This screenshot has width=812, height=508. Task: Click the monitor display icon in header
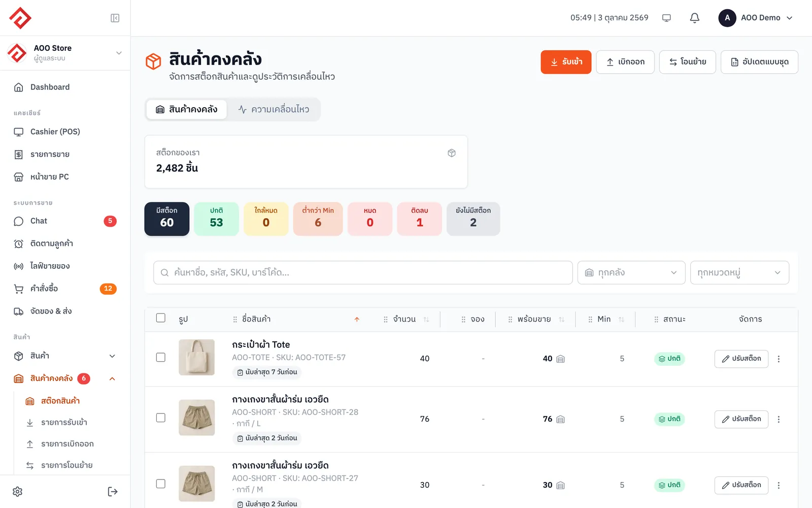pos(667,18)
